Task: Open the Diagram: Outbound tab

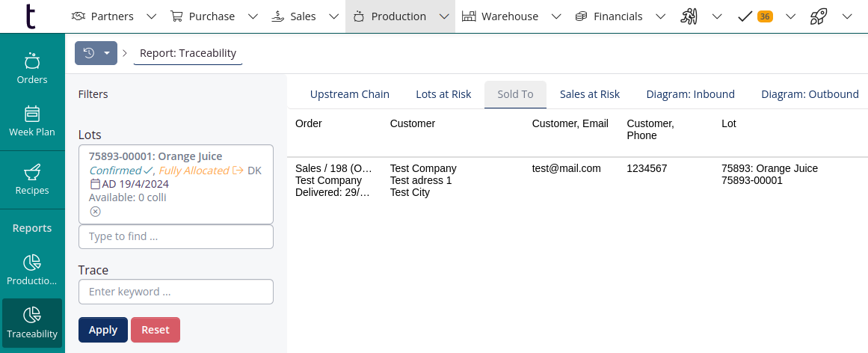Action: (x=810, y=94)
